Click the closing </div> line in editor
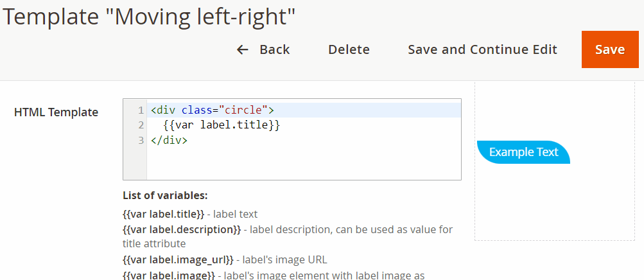 169,139
